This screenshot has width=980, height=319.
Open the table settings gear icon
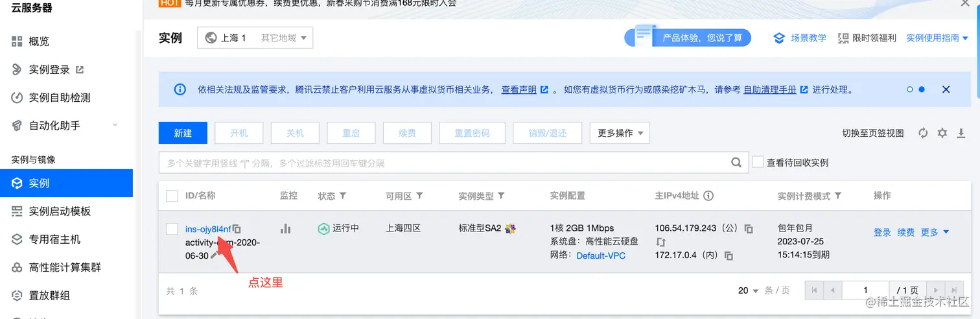pos(942,133)
